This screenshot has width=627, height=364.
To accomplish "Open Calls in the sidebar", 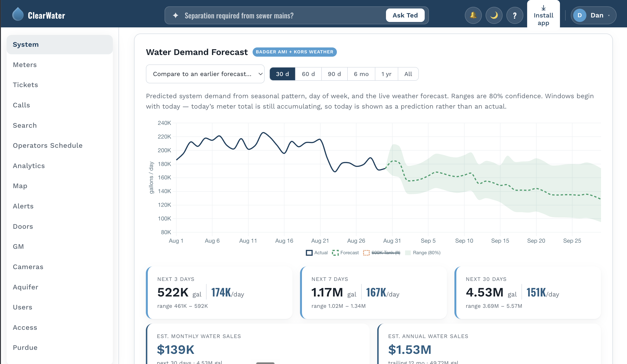I will pyautogui.click(x=60, y=105).
